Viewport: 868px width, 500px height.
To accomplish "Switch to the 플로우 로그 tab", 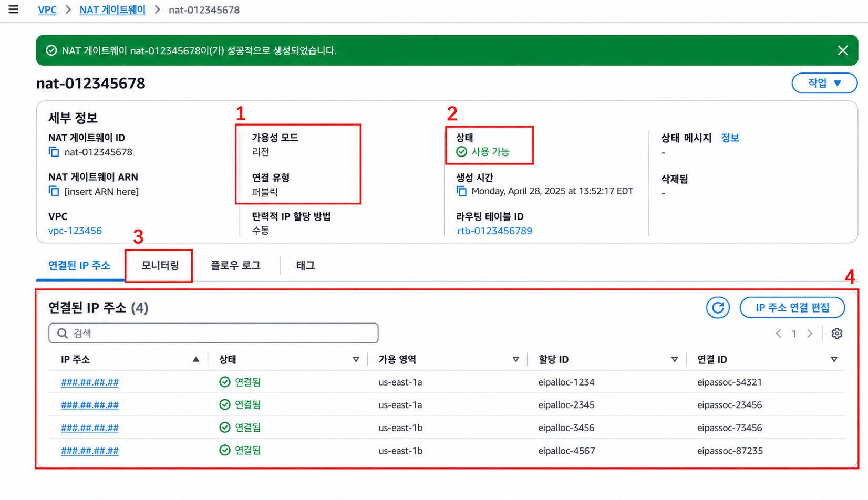I will 236,266.
